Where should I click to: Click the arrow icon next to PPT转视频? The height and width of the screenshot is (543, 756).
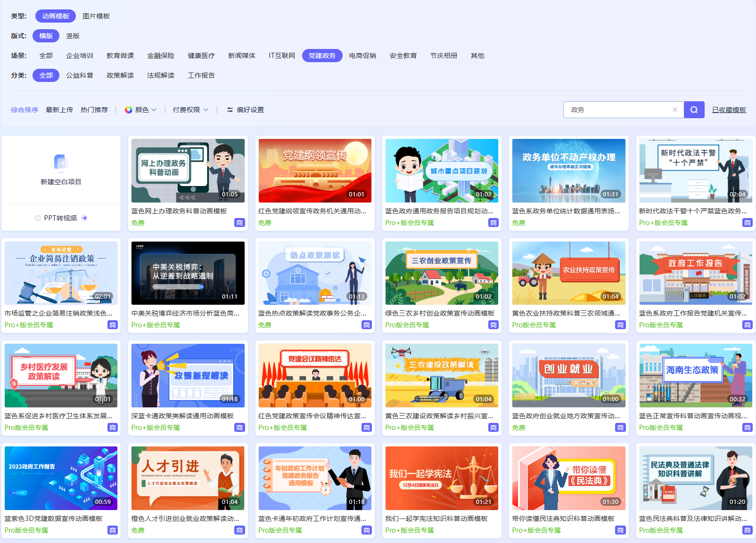pos(84,218)
